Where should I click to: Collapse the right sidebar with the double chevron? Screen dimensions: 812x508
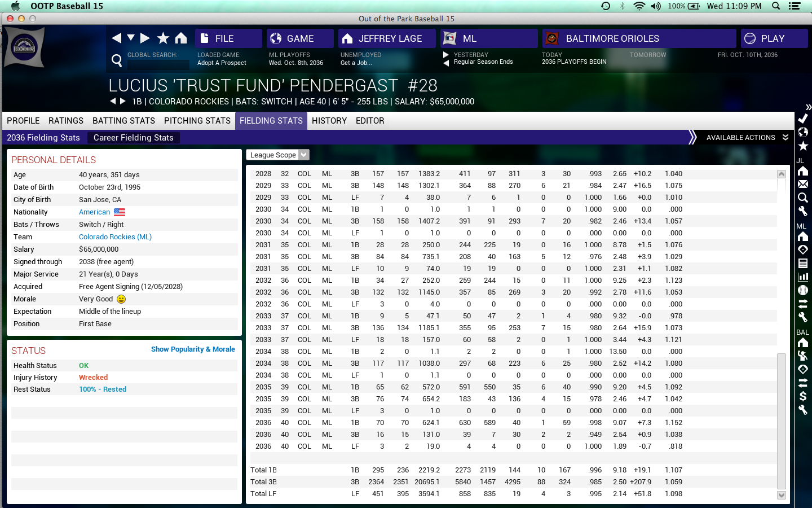point(808,107)
